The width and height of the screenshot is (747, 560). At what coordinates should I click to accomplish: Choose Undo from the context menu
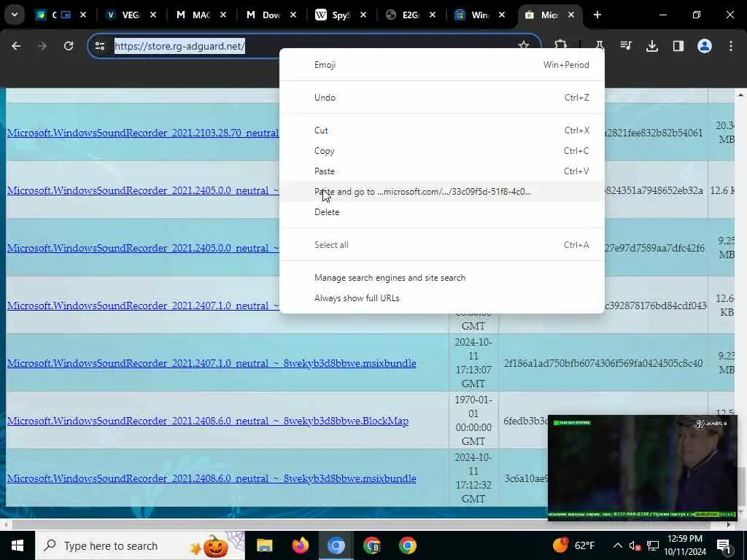442,98
